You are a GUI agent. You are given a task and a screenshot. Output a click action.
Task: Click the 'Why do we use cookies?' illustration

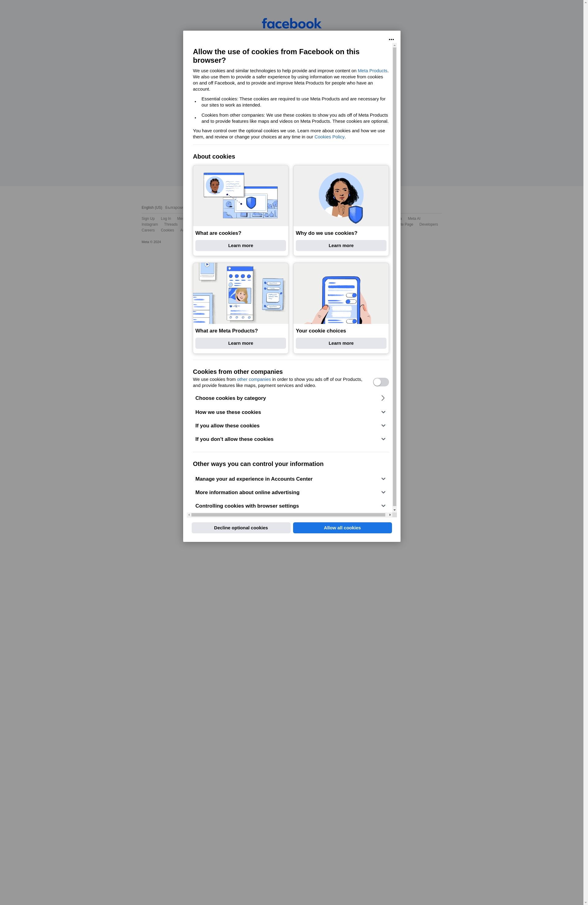(x=341, y=196)
